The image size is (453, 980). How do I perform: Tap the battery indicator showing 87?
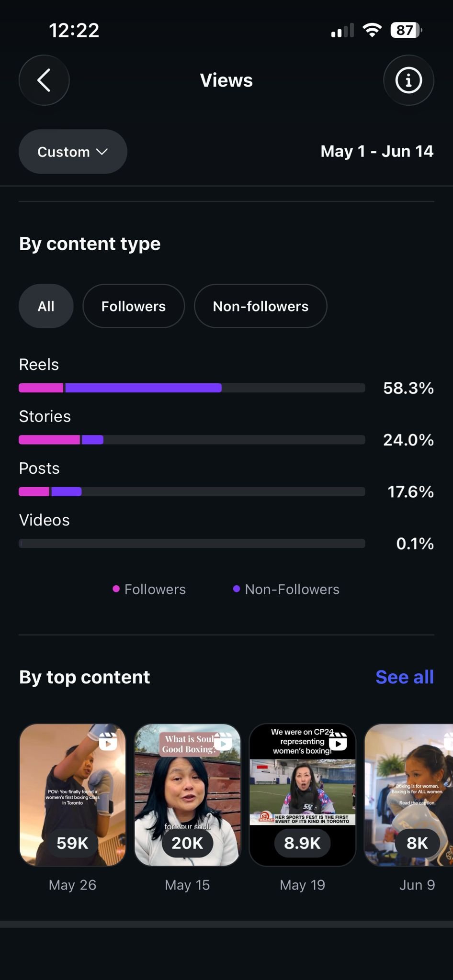click(406, 30)
